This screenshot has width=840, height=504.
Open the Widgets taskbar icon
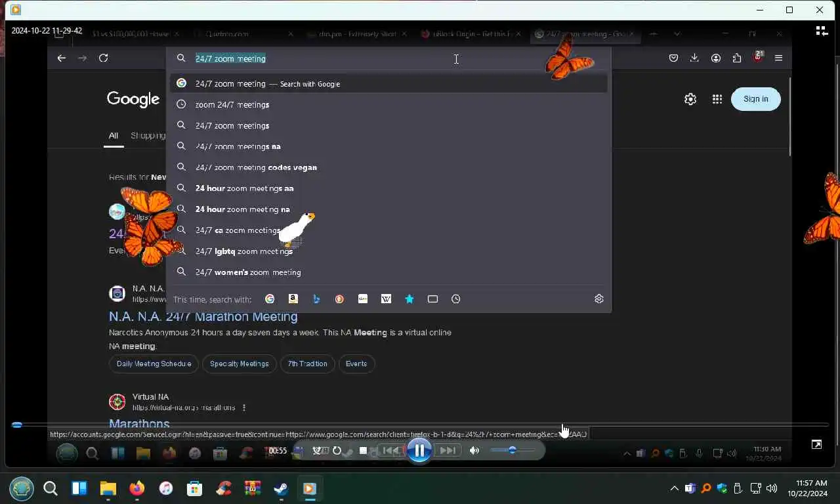point(79,488)
